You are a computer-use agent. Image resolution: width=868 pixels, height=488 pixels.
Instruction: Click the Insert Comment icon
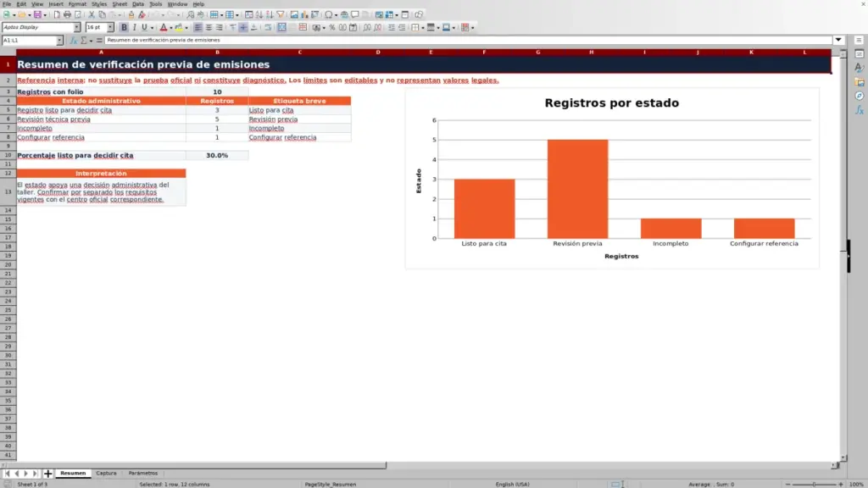[x=355, y=15]
